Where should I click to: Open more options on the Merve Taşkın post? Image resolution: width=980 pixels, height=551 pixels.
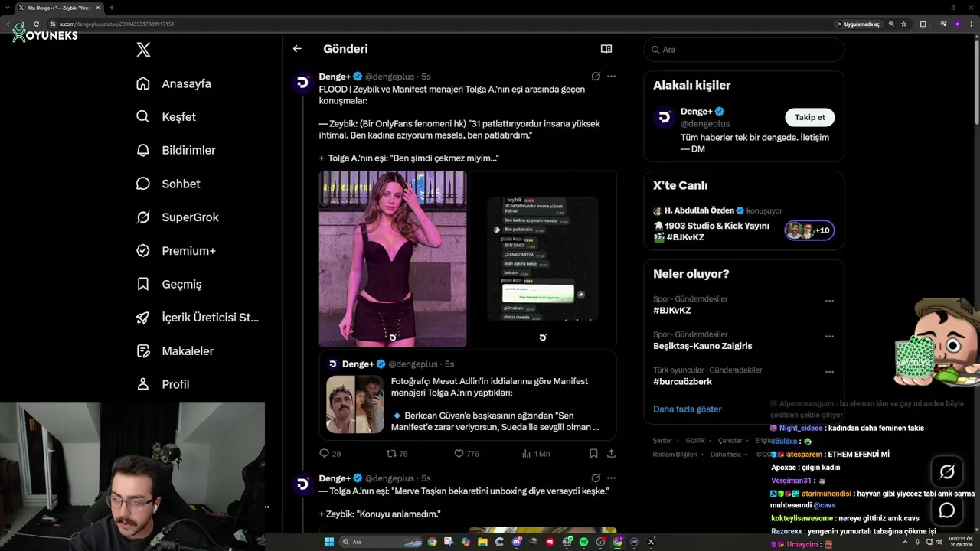[611, 478]
